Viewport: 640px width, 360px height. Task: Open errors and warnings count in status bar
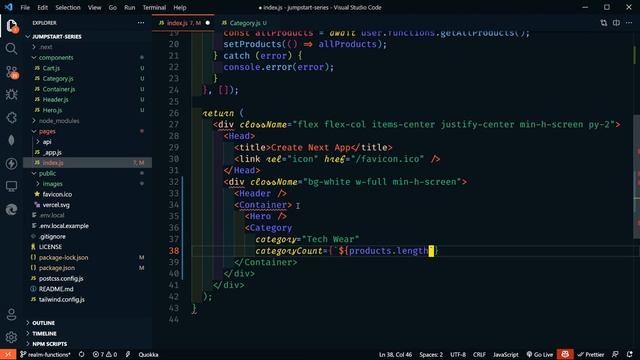[105, 354]
